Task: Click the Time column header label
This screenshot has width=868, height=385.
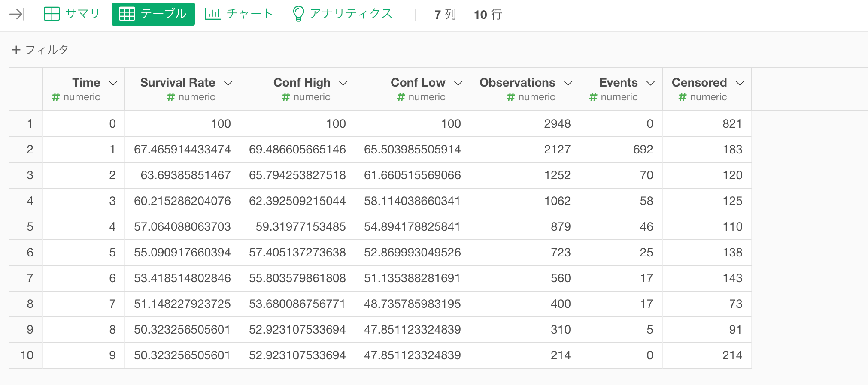Action: point(86,82)
